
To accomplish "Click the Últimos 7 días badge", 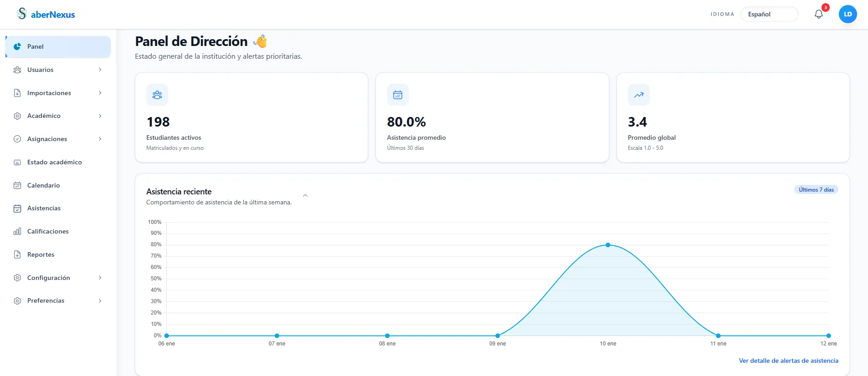I will click(x=816, y=190).
